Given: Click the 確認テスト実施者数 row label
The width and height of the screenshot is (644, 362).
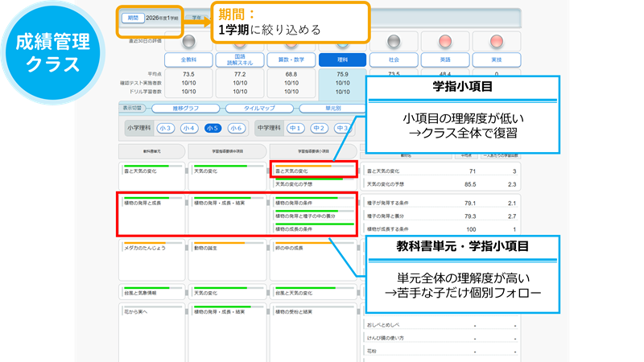Looking at the screenshot, I should coord(141,83).
